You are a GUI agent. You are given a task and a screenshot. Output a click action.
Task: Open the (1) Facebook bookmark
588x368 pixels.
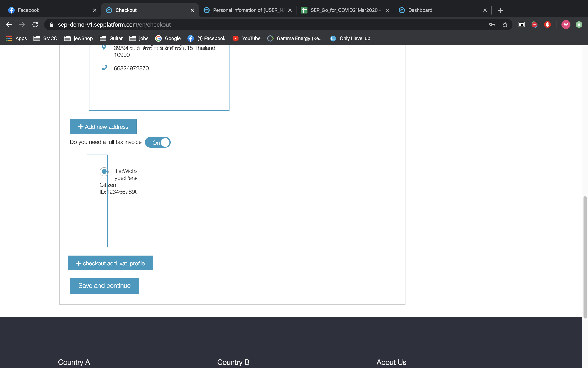tap(207, 38)
